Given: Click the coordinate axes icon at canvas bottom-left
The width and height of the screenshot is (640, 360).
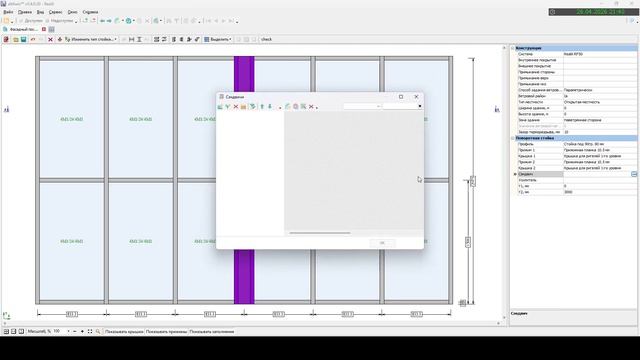Looking at the screenshot, I should (7, 316).
